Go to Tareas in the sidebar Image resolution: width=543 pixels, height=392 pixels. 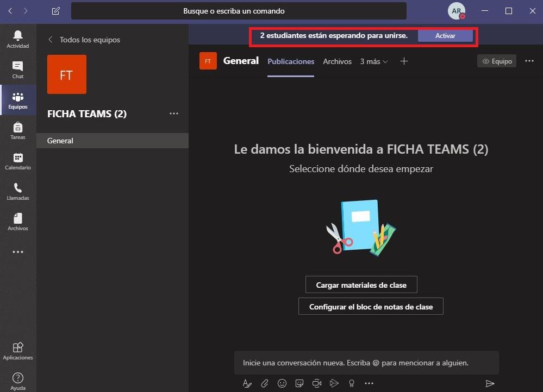18,130
